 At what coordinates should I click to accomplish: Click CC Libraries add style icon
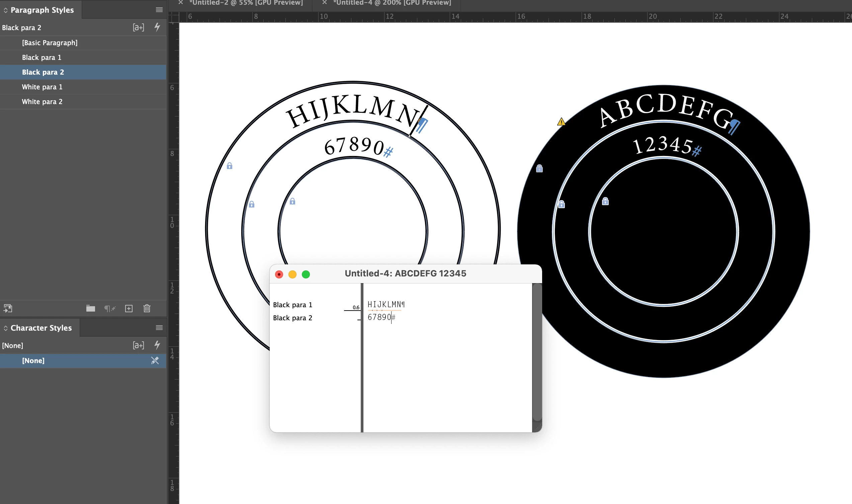tap(8, 308)
